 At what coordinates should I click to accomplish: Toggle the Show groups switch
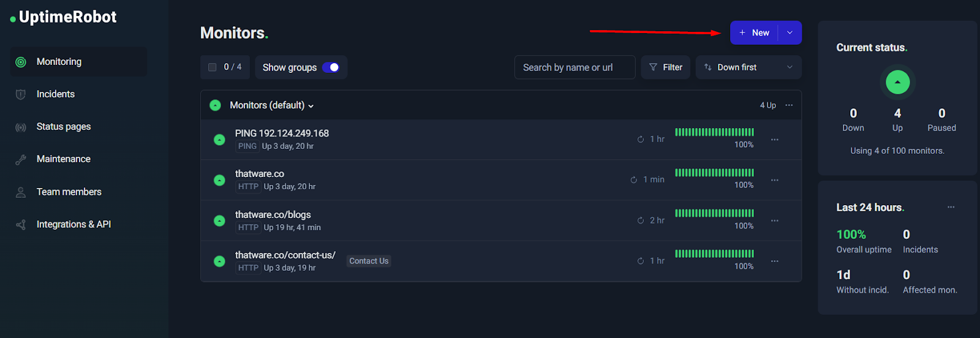coord(331,67)
